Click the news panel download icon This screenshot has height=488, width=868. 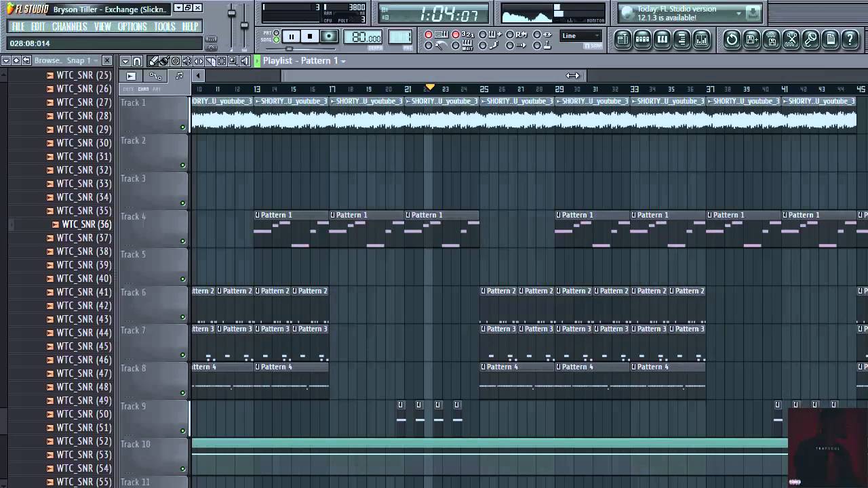pos(753,13)
